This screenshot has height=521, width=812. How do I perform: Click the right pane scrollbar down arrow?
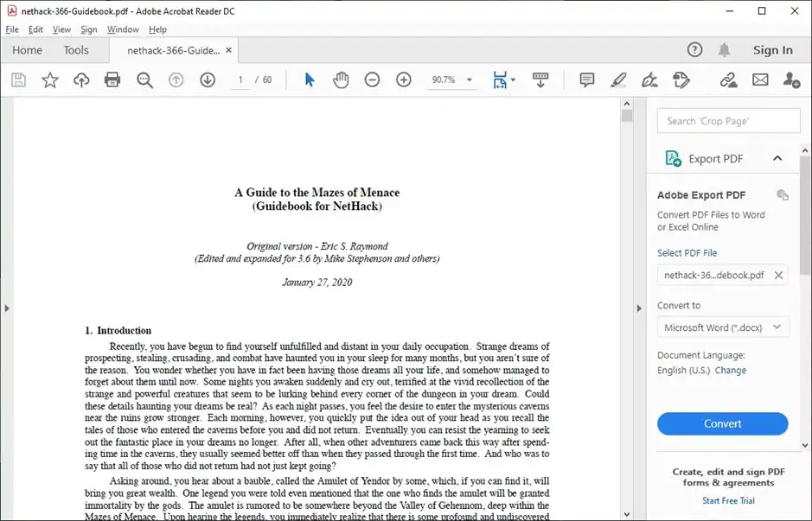(805, 445)
